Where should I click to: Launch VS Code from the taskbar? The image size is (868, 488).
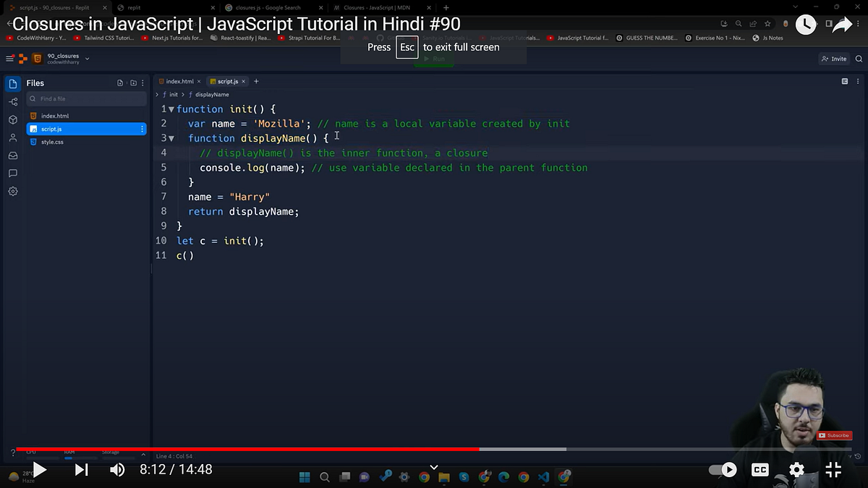tap(543, 477)
